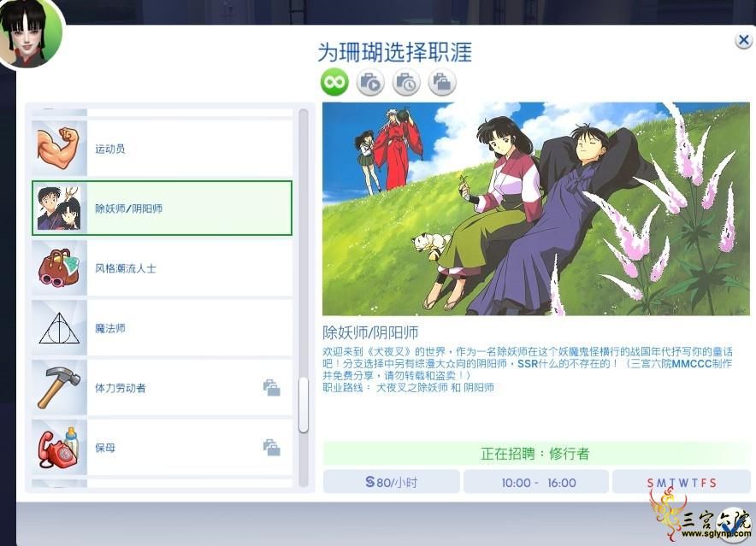Click the SMTWTFS work days box
Screen dimensions: 756x546
[x=682, y=482]
